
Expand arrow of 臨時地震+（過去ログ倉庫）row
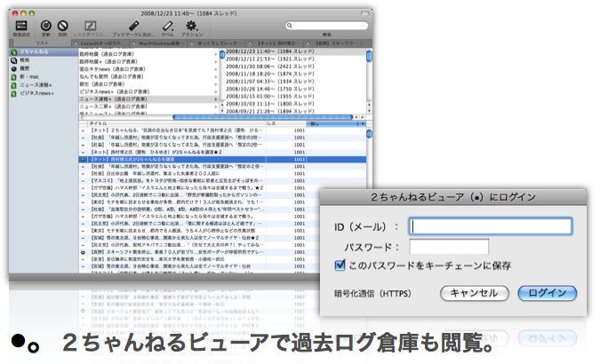216,62
